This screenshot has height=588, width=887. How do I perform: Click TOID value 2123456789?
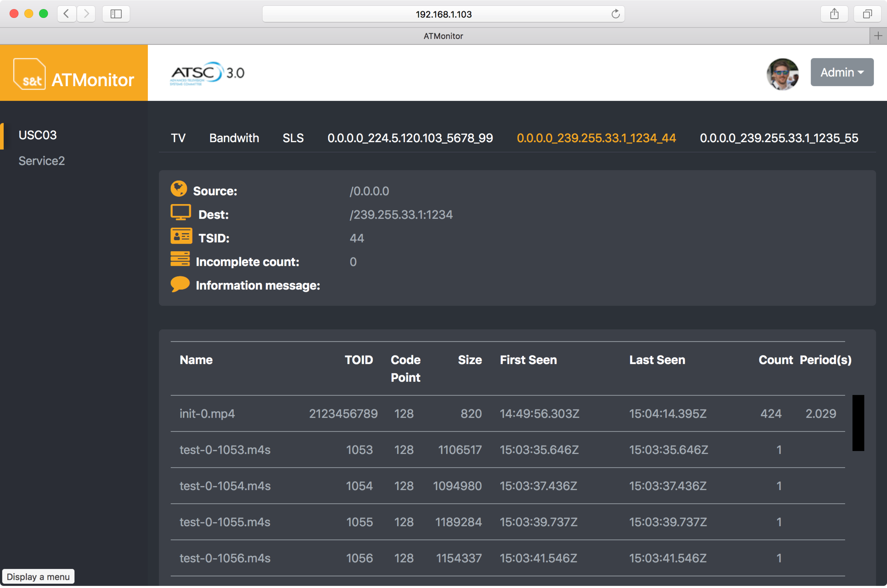coord(343,414)
